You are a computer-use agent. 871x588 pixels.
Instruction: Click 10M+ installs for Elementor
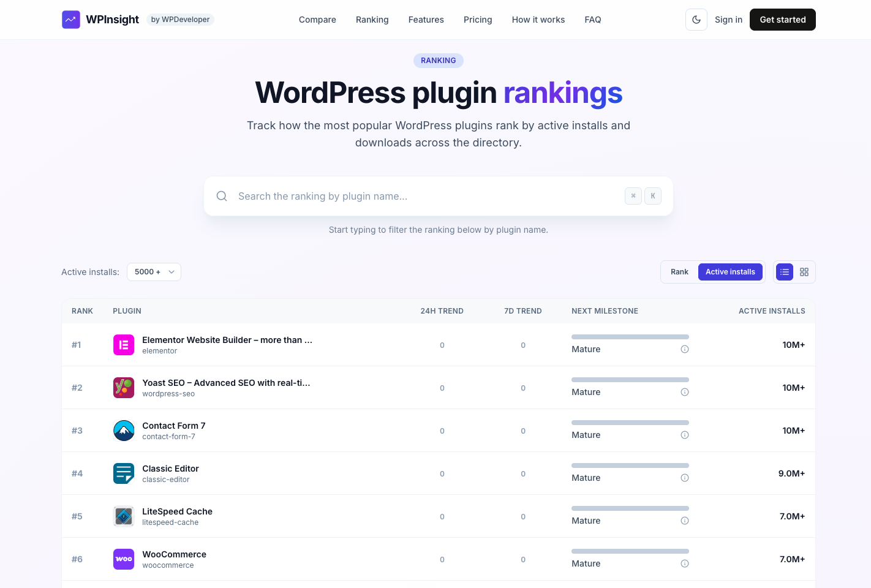click(x=793, y=345)
